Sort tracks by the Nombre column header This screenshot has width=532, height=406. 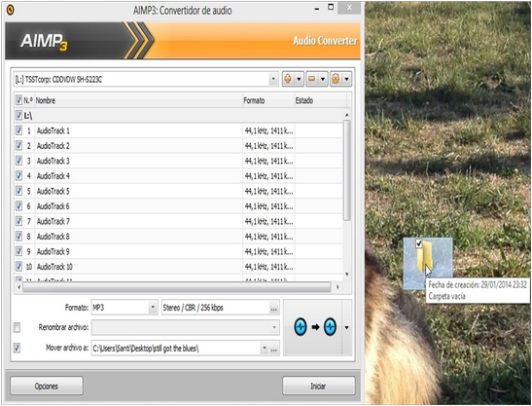pos(46,100)
